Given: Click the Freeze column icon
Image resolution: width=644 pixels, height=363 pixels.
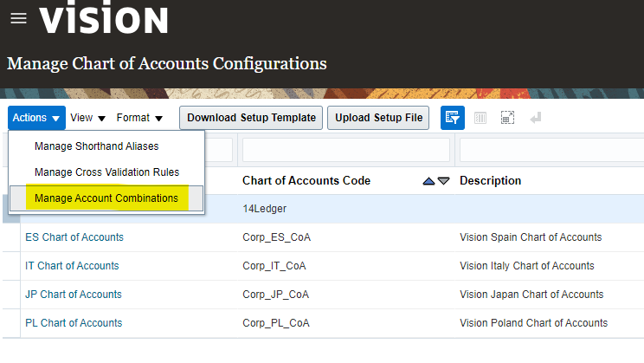Looking at the screenshot, I should (x=480, y=118).
